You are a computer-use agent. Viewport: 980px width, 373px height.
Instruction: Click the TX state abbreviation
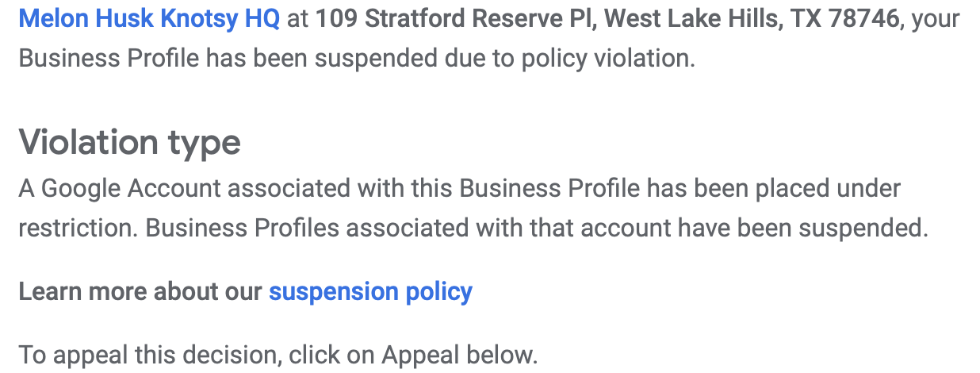[805, 18]
